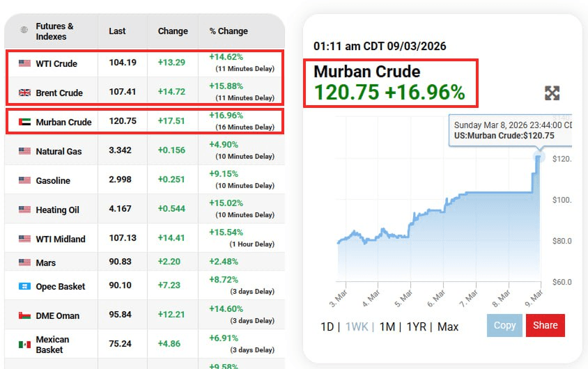This screenshot has height=369, width=588.
Task: Select the 1WK chart range
Action: pos(357,327)
